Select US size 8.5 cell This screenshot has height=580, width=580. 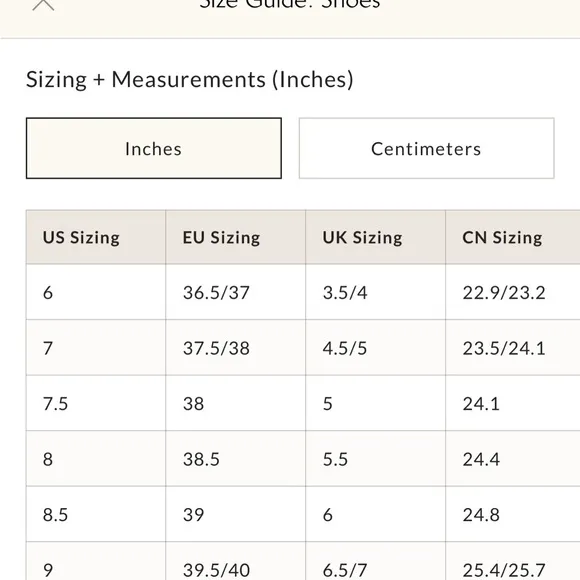click(x=96, y=514)
